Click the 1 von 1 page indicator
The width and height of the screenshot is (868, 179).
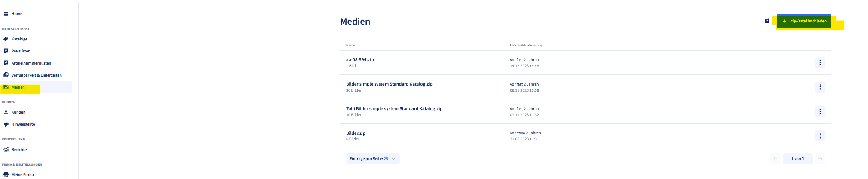pos(798,159)
